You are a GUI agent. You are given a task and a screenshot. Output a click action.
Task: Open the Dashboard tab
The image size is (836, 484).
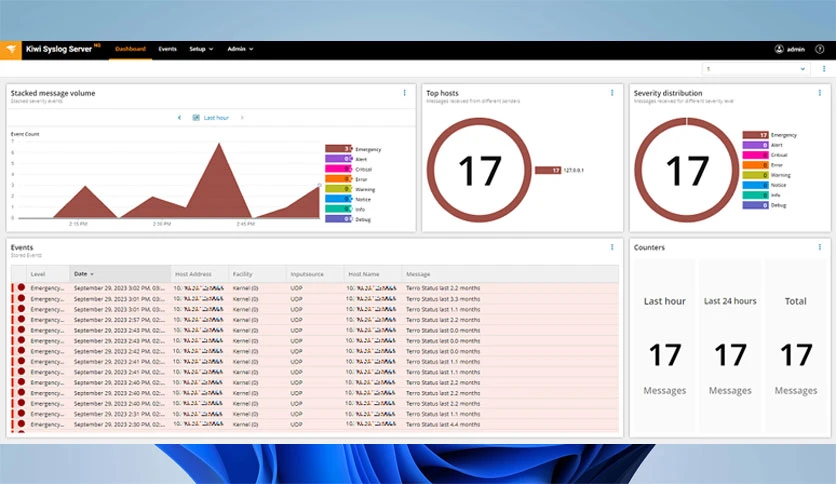click(x=130, y=49)
